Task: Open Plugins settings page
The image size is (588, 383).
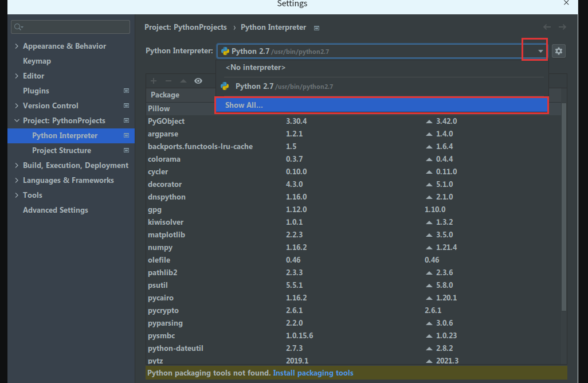Action: [36, 91]
